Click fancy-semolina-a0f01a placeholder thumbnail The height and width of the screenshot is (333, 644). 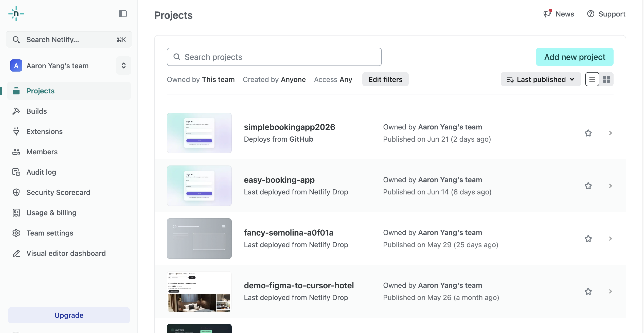[x=199, y=239]
